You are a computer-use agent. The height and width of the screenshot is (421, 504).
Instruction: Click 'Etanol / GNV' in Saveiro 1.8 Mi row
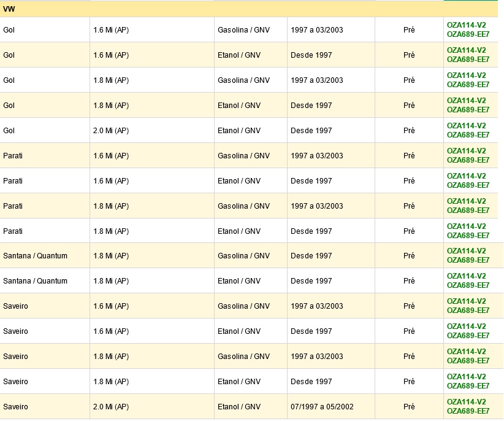click(x=239, y=382)
